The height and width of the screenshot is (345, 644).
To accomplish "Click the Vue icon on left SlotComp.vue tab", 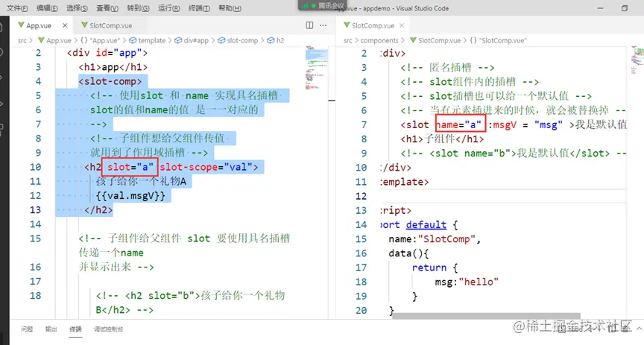I will click(84, 25).
